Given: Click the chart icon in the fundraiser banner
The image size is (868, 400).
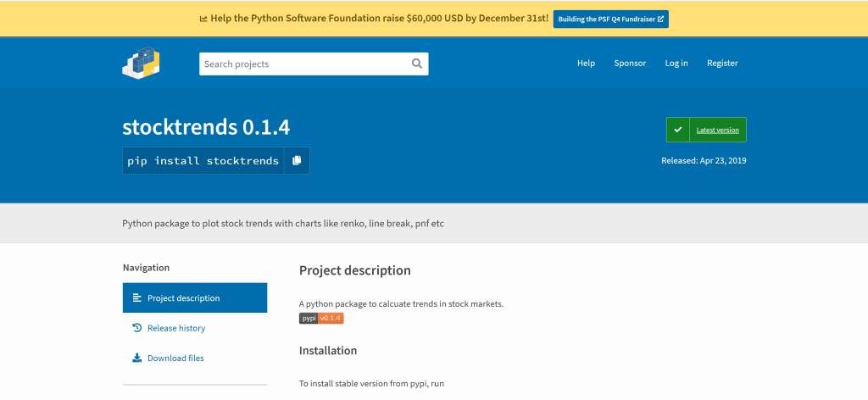Looking at the screenshot, I should (203, 18).
